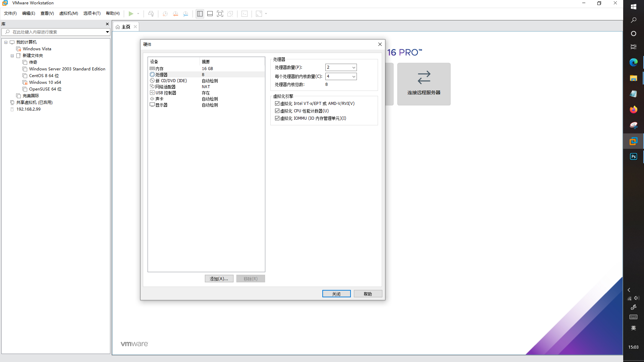Open Photoshop from the taskbar
Screen dimensions: 644x362
634,157
